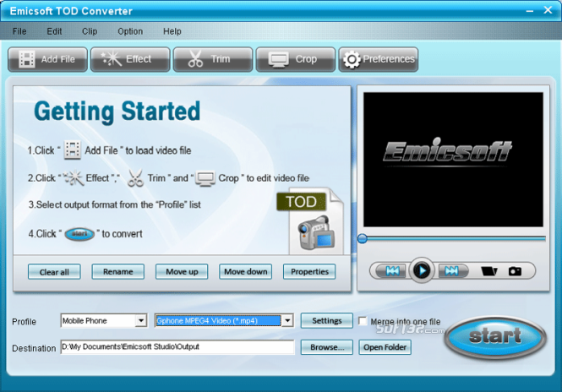Click the preview seek slider handle
This screenshot has height=392, width=562.
click(x=363, y=238)
